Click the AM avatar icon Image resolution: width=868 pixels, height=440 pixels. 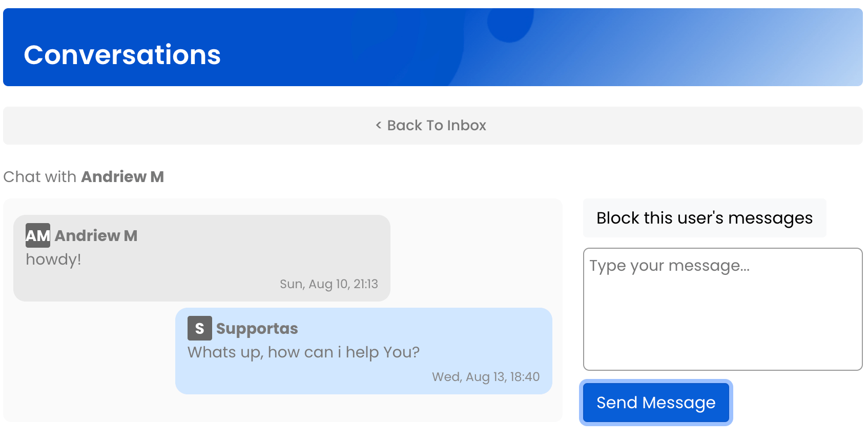click(38, 235)
